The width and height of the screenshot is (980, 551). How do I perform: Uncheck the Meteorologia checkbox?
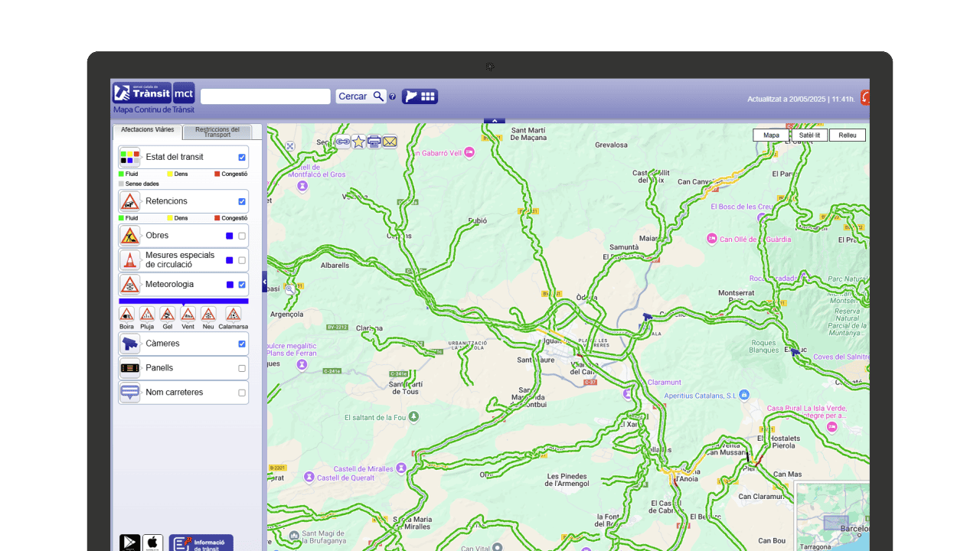(x=242, y=285)
